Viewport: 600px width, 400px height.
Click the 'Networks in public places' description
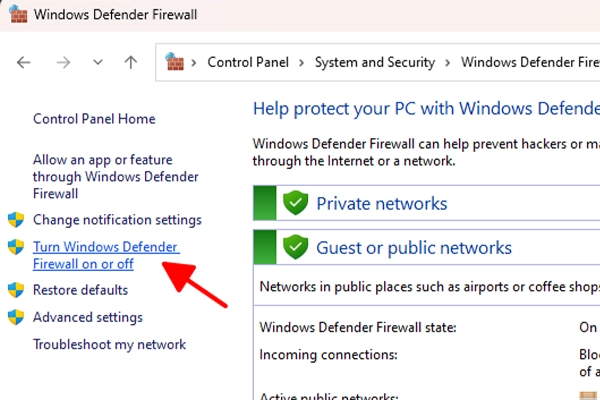[x=429, y=287]
